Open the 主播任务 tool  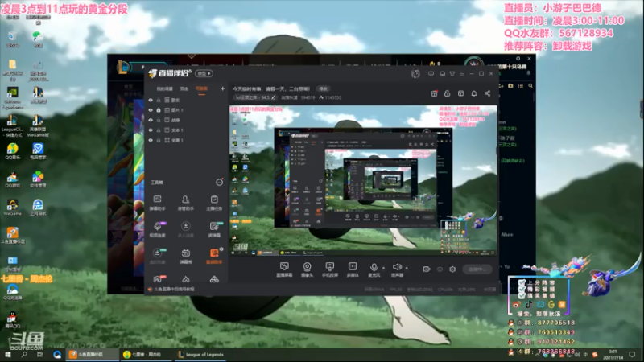214,203
